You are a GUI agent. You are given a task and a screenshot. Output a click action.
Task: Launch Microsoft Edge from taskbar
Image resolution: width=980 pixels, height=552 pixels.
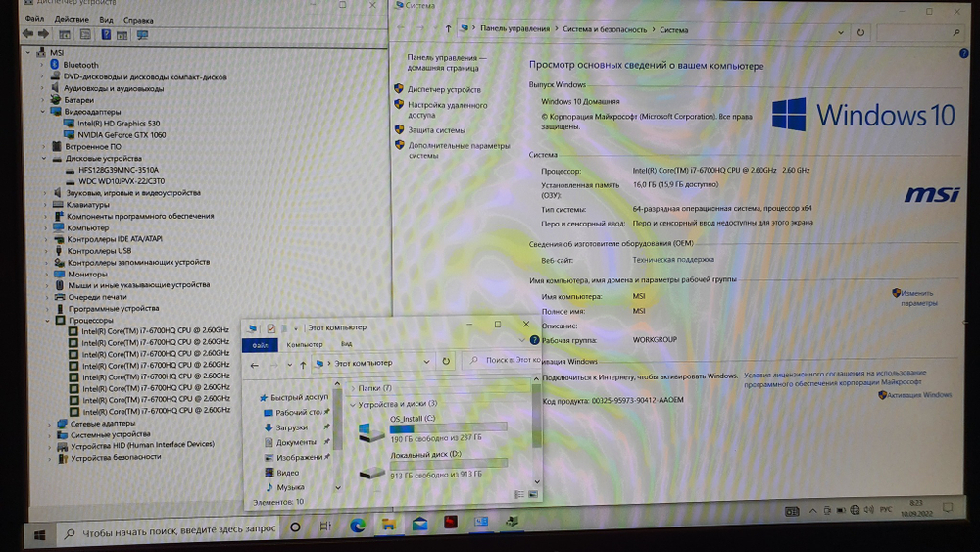[357, 526]
